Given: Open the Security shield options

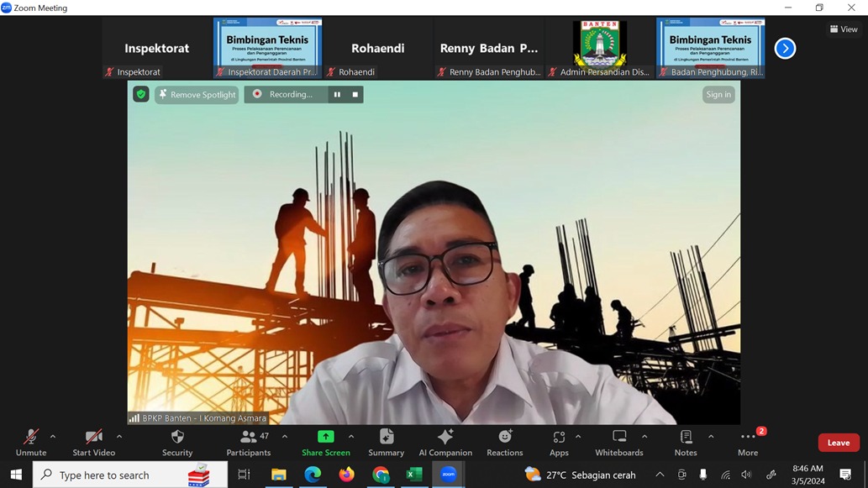Looking at the screenshot, I should point(177,443).
